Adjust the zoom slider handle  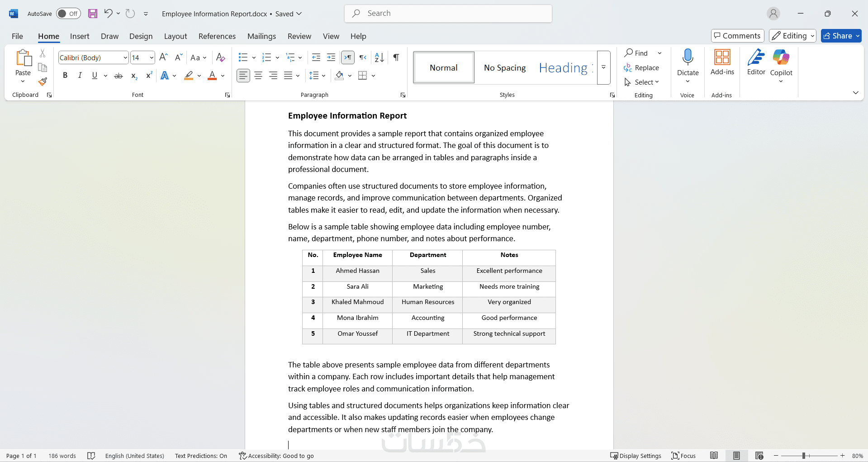tap(804, 456)
